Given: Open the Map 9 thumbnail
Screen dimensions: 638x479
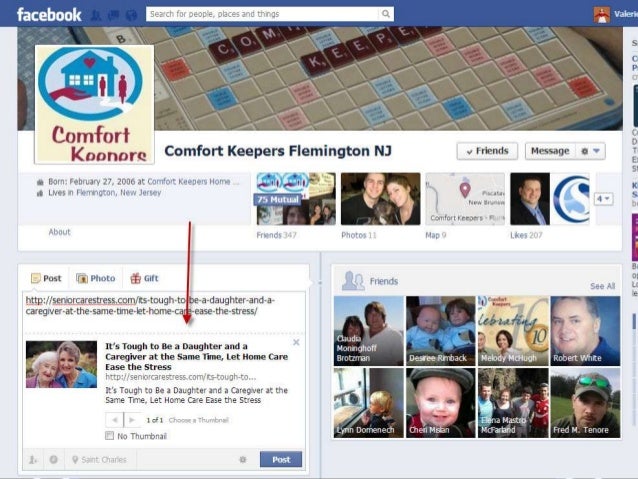Looking at the screenshot, I should pos(465,199).
